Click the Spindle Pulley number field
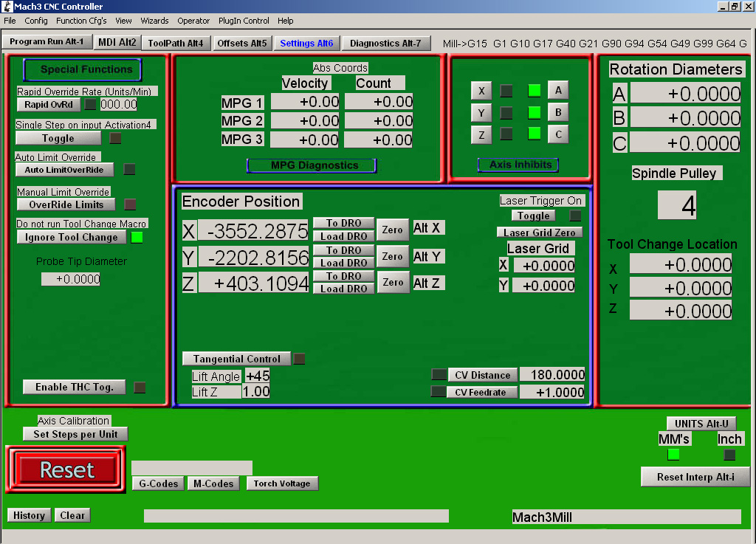 677,205
